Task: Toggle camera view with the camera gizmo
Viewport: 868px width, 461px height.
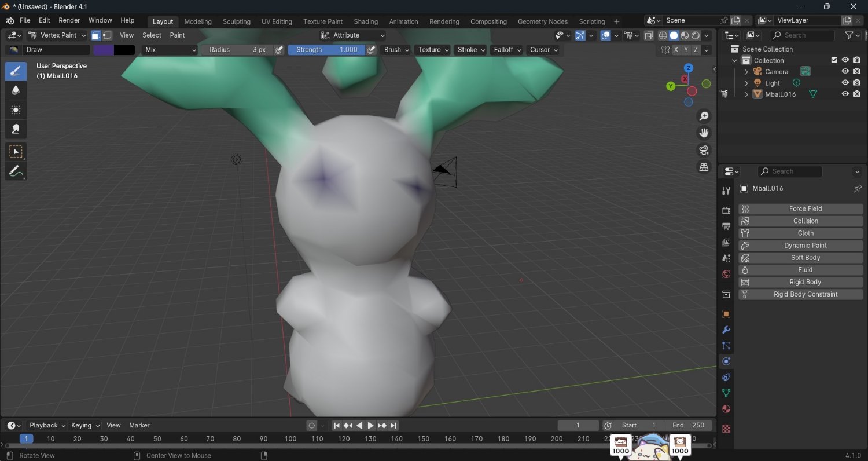Action: pos(704,150)
